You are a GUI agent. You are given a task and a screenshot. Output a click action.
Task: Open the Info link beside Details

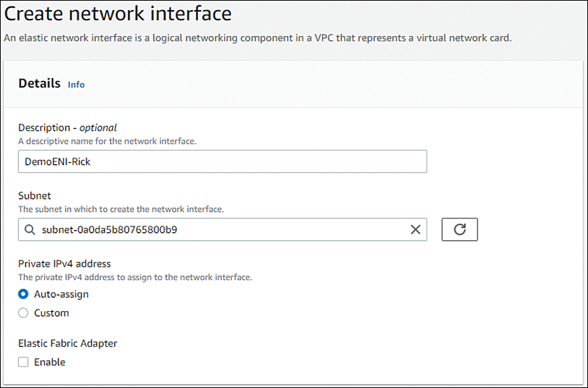[76, 84]
